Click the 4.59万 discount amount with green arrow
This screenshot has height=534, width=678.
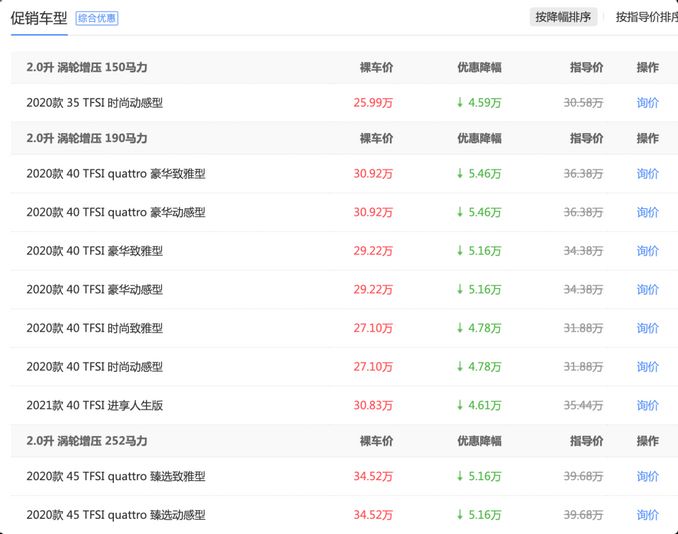[479, 102]
